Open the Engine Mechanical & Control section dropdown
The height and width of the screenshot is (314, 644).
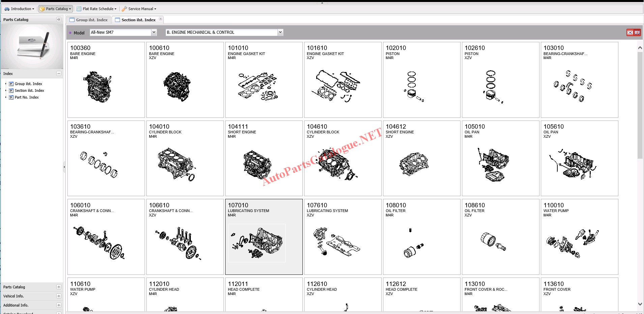click(x=280, y=32)
